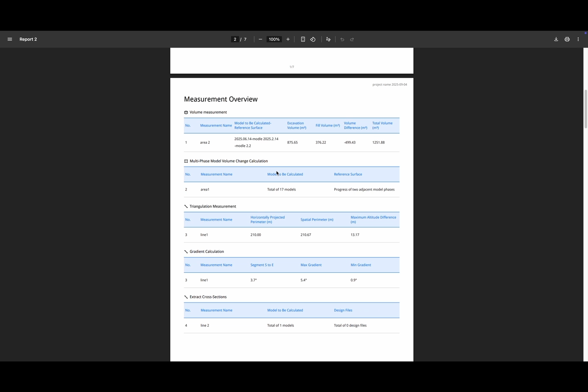The image size is (588, 392).
Task: Click the zoom out minus button
Action: [x=260, y=39]
